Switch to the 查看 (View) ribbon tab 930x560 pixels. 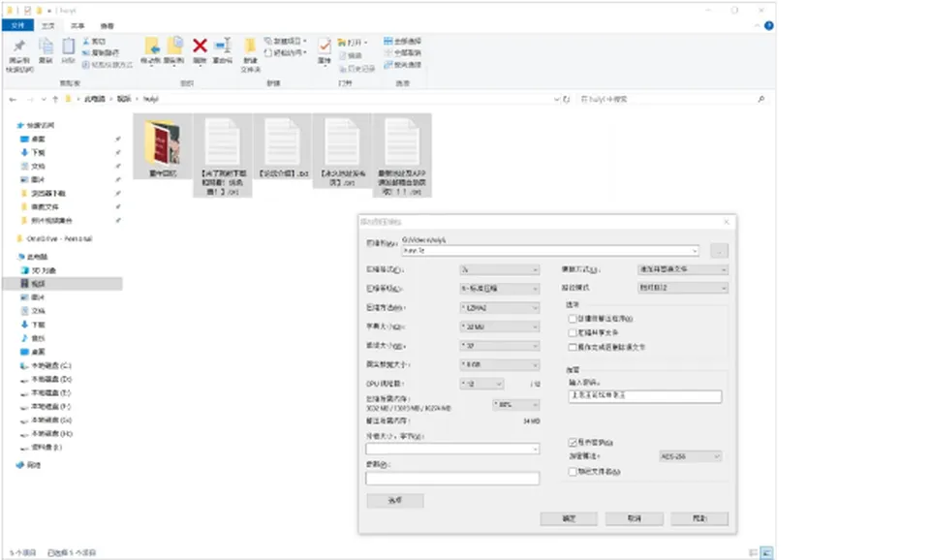tap(107, 25)
